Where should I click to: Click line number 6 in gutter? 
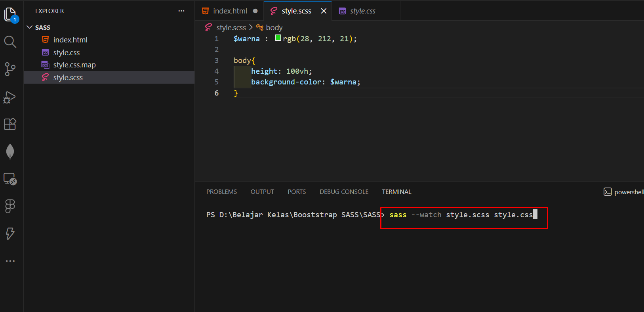tap(216, 93)
